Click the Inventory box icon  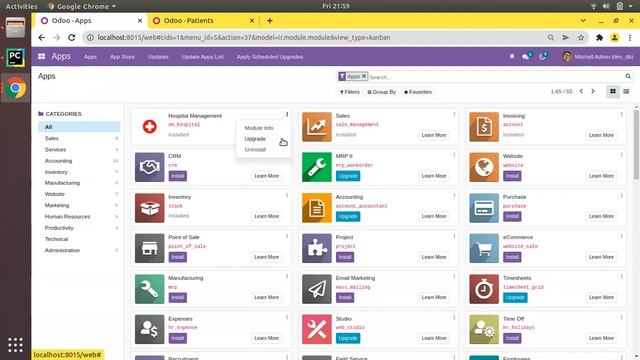[149, 208]
